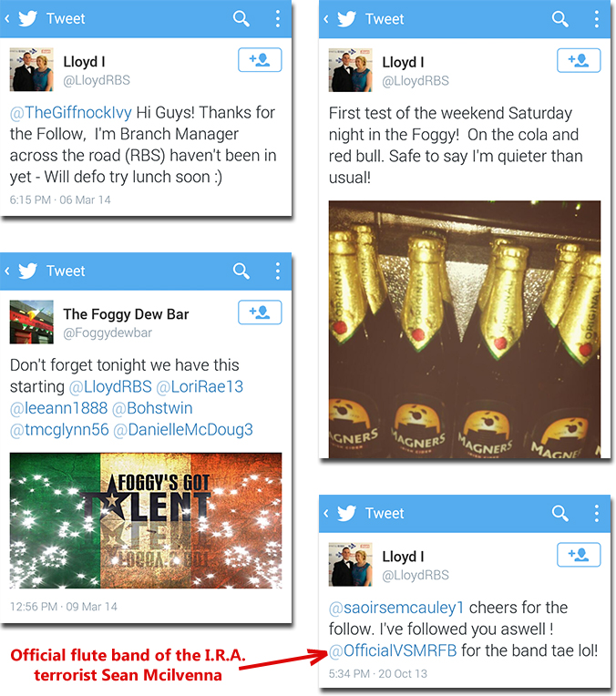Screen dimensions: 616x696
Task: Open the @TheGiffnockIvy mention link
Action: coord(70,113)
